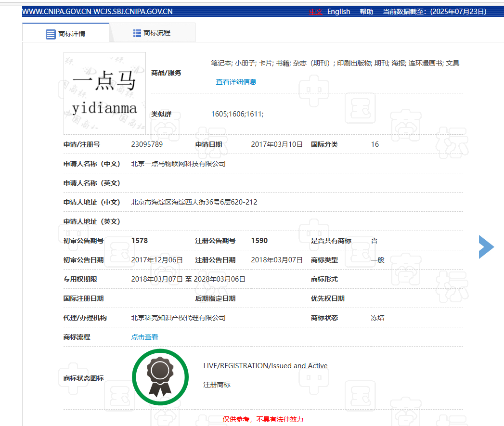504x426 pixels.
Task: Switch the page language to English
Action: click(338, 12)
